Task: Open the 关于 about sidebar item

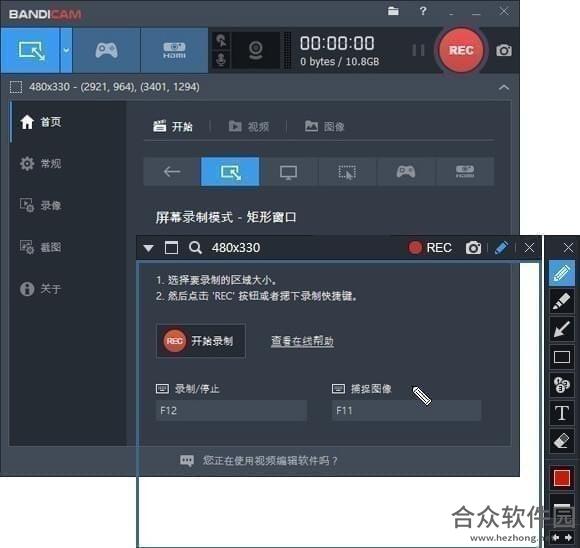Action: [x=41, y=288]
